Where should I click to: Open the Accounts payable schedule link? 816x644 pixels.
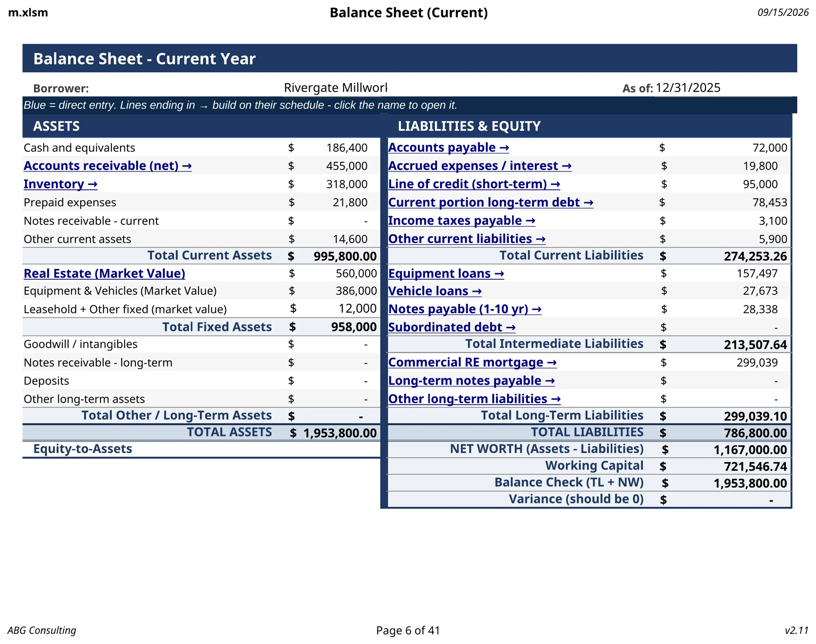point(448,147)
